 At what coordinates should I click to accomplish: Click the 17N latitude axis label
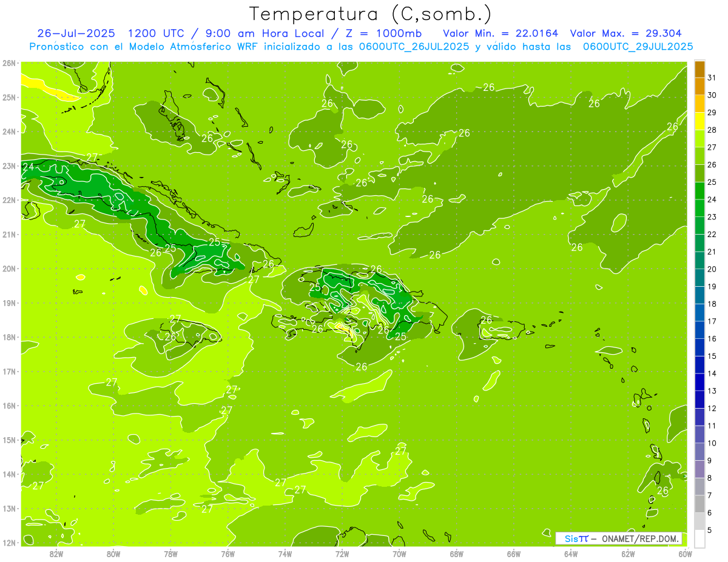coord(9,371)
